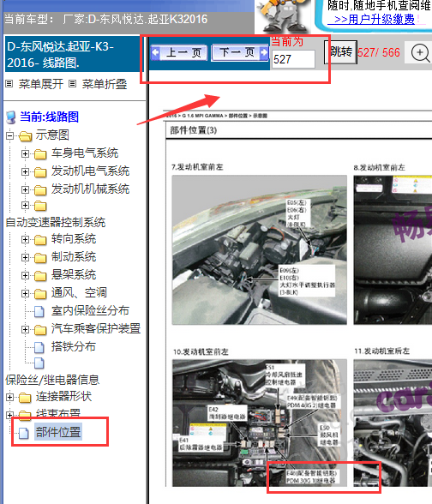The image size is (432, 504).
Task: Click the 搭铁分布 document icon
Action: click(x=39, y=347)
